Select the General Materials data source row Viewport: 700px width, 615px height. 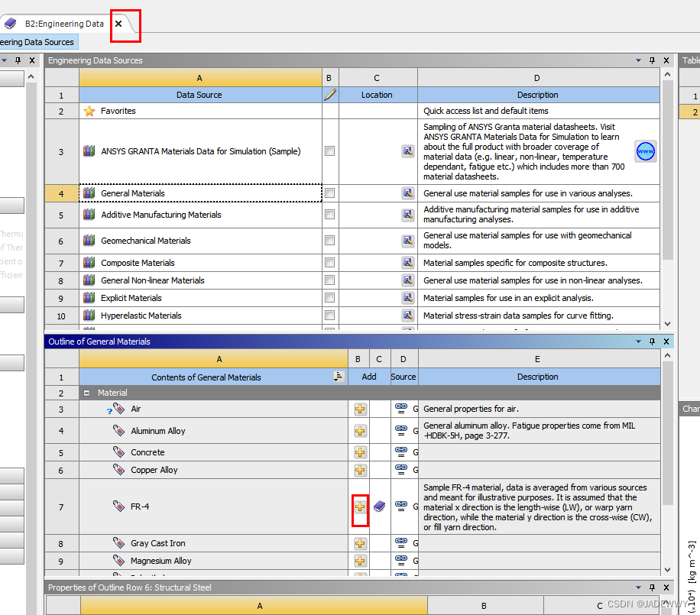[x=200, y=193]
